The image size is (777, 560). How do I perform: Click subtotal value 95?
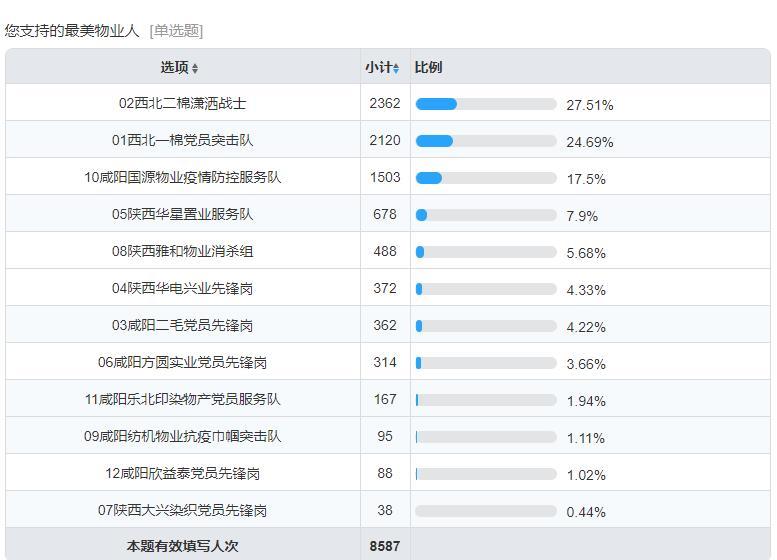[x=385, y=436]
